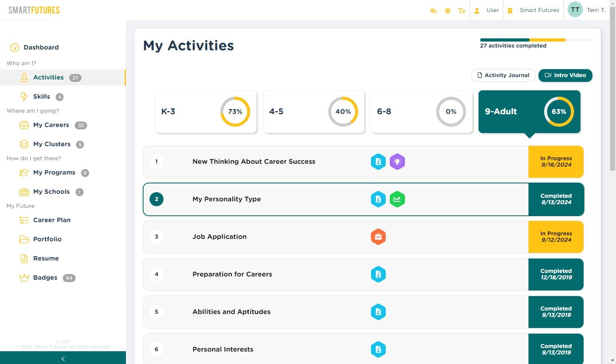The height and width of the screenshot is (364, 616).
Task: Click the Dashboard gauge icon
Action: (14, 48)
